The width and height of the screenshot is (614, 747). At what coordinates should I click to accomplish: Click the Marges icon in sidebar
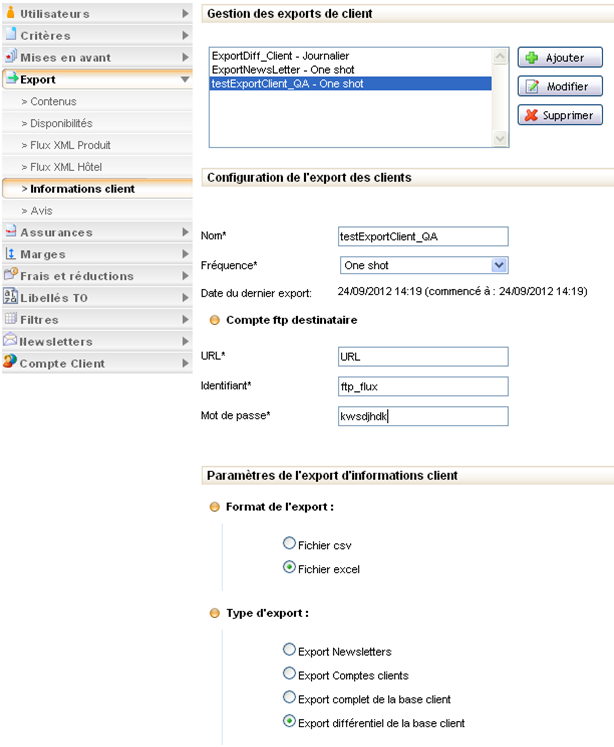click(11, 254)
